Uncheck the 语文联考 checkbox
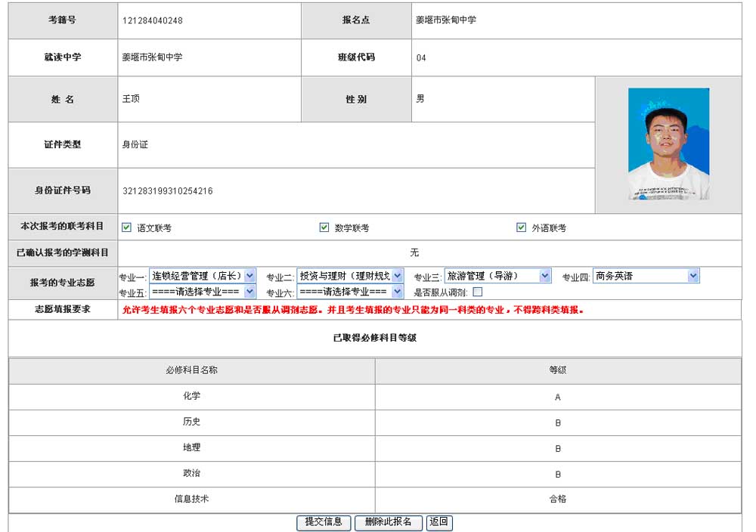The height and width of the screenshot is (532, 756). point(127,227)
